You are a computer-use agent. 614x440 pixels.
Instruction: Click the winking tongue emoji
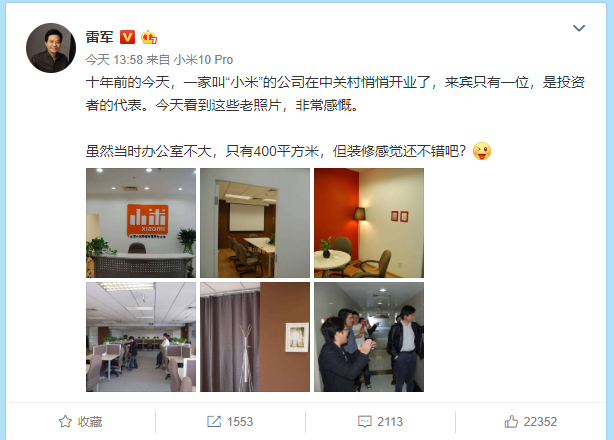coord(482,151)
